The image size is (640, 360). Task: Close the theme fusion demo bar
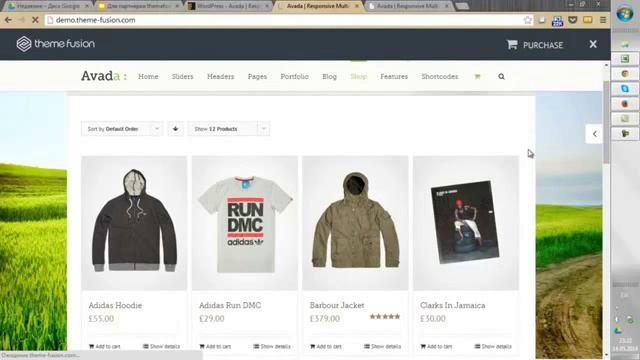point(593,44)
